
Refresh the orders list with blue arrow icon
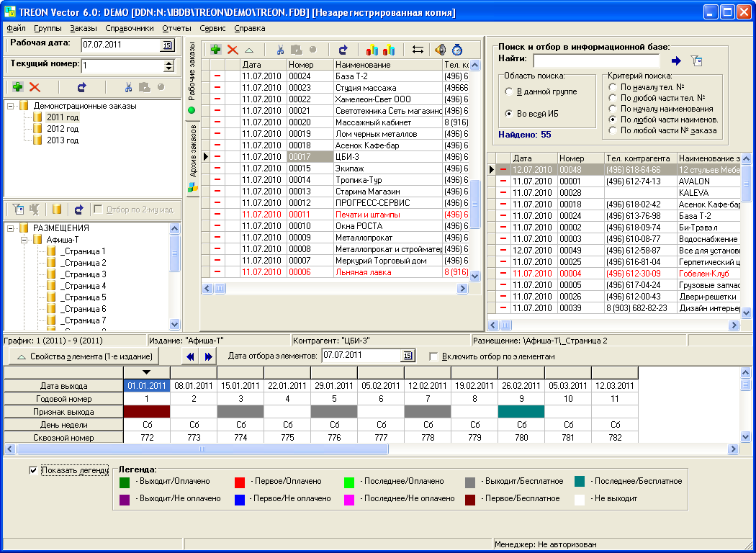tap(344, 50)
